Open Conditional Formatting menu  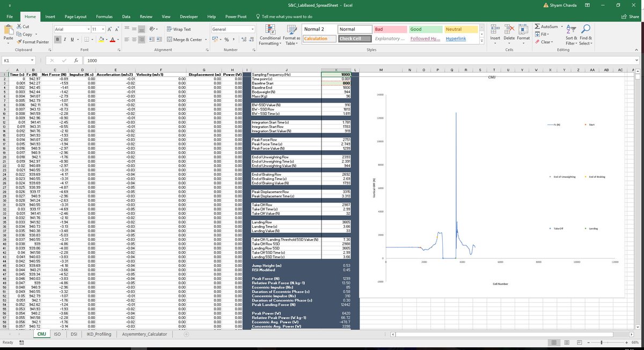(x=270, y=34)
